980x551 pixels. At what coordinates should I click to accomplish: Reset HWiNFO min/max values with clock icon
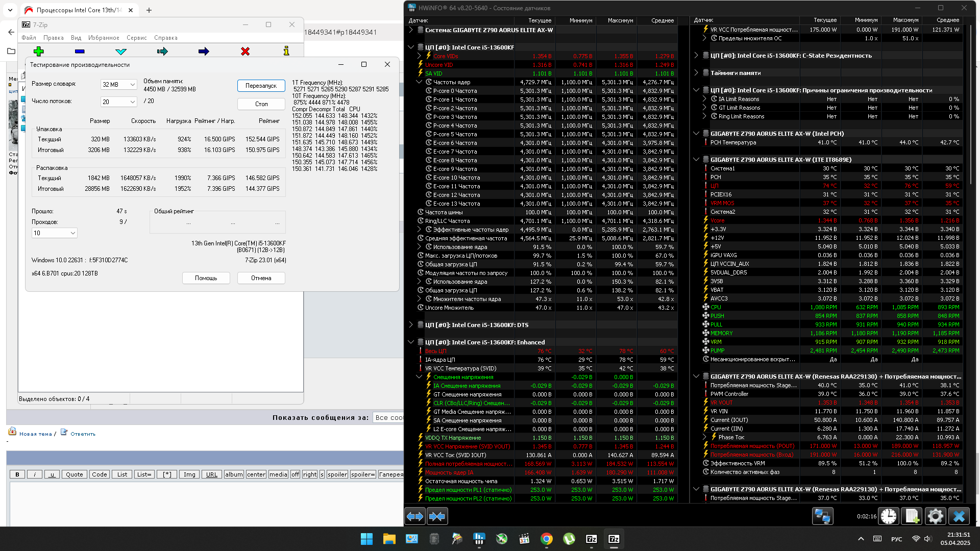click(x=889, y=516)
